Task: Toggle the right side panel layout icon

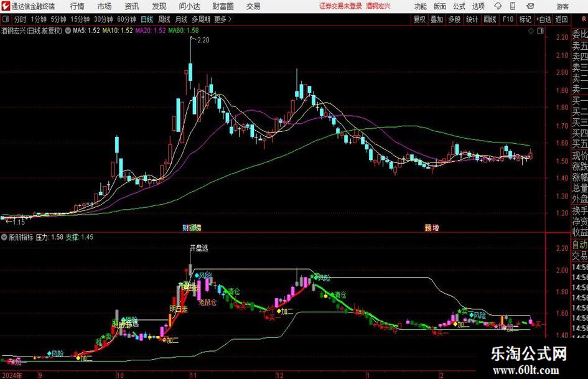Action: [x=540, y=31]
